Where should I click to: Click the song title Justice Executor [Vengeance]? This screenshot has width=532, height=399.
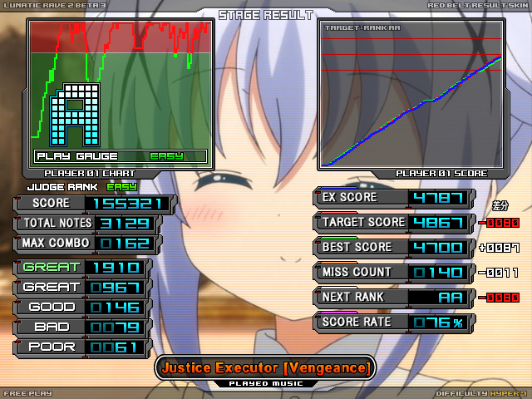click(x=265, y=367)
